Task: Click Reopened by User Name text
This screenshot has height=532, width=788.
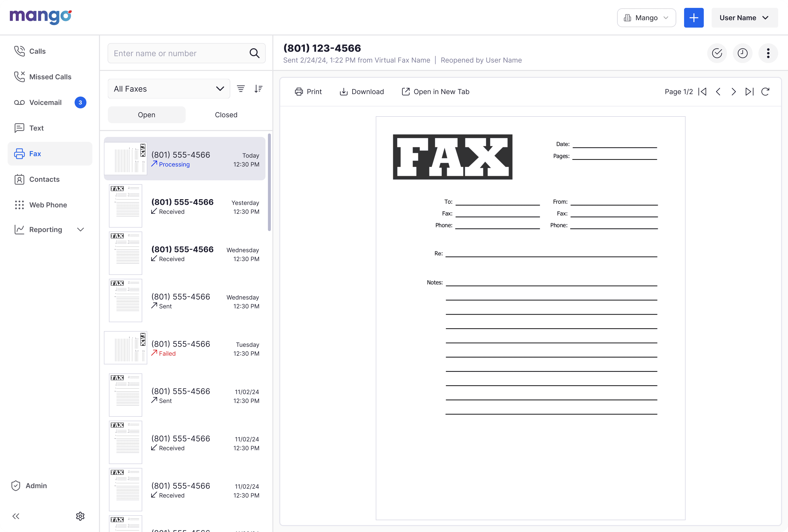Action: pyautogui.click(x=481, y=60)
